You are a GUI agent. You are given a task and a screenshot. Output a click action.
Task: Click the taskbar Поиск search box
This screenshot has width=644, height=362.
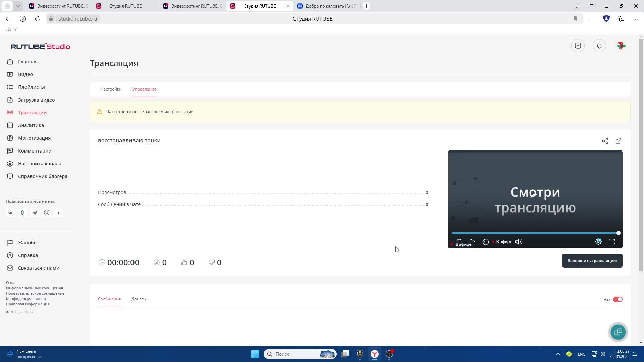[x=300, y=354]
